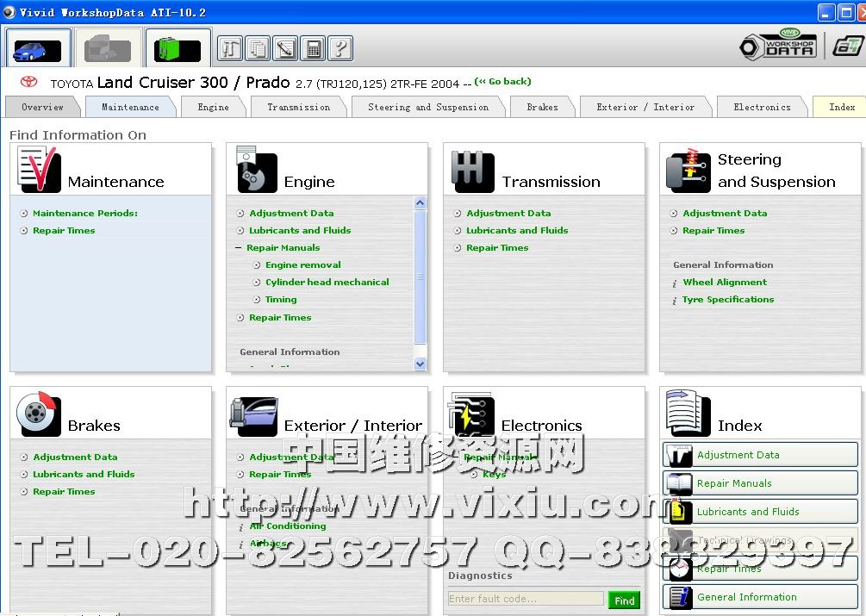Open help via question mark icon

(x=340, y=48)
